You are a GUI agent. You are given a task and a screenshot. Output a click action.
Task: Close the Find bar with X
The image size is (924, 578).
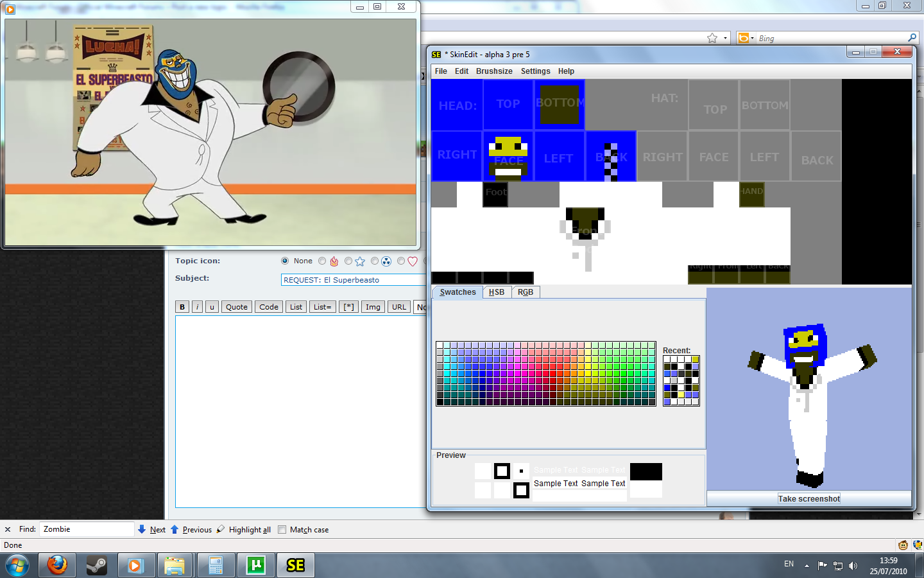8,530
